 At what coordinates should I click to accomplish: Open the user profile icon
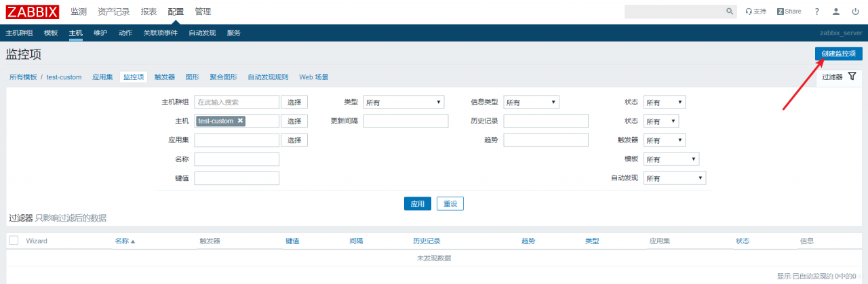tap(836, 12)
